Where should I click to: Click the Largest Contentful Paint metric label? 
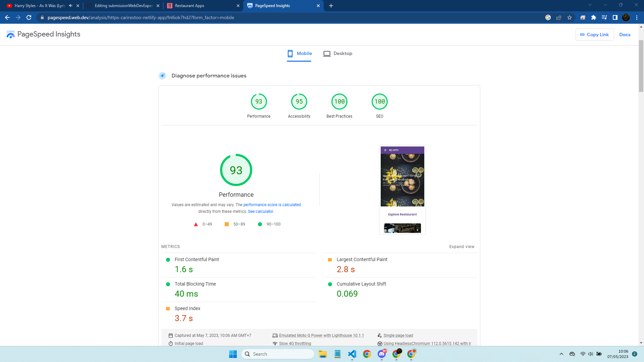tap(362, 259)
